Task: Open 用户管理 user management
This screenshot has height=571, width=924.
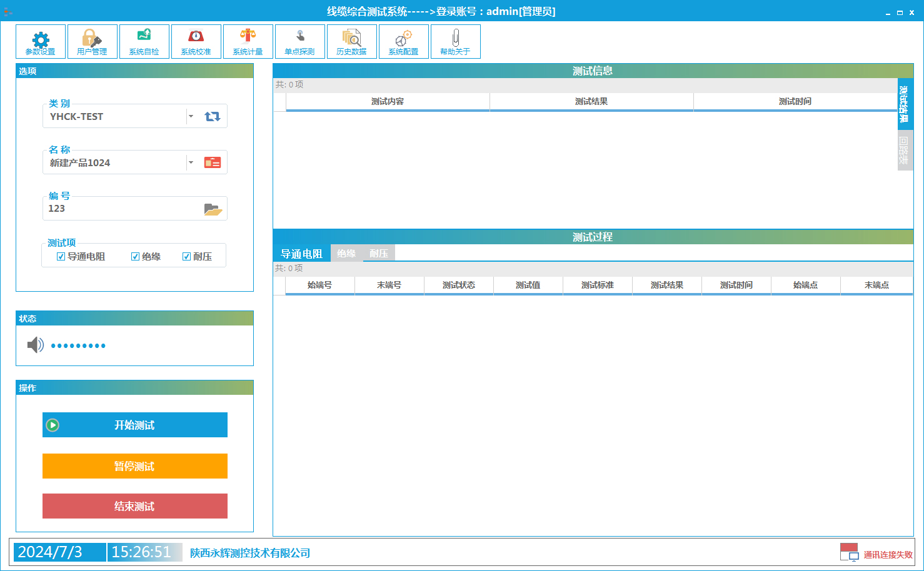Action: click(x=93, y=41)
